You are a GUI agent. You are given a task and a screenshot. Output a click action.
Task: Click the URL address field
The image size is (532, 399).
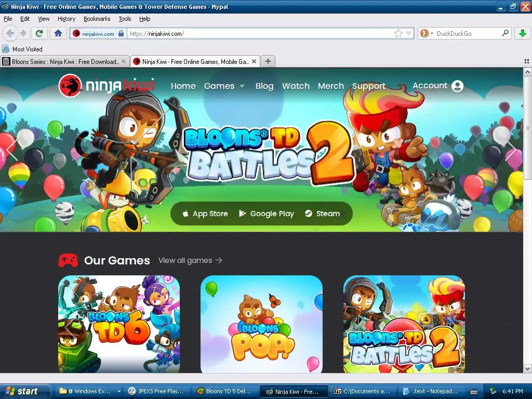pos(260,33)
